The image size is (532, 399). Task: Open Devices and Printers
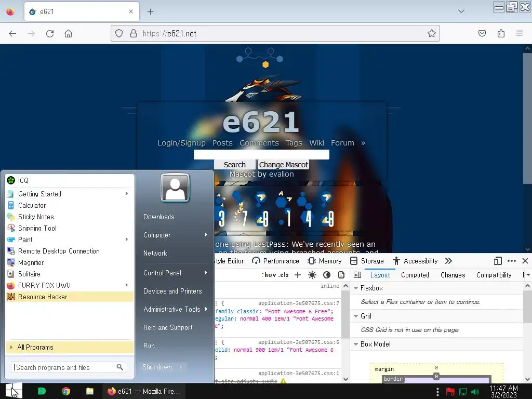pos(172,291)
